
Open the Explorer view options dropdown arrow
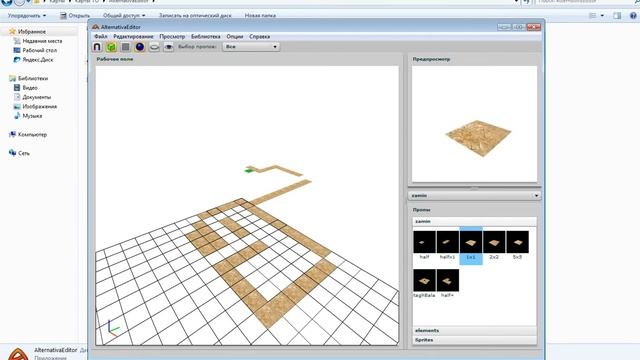pyautogui.click(x=602, y=16)
